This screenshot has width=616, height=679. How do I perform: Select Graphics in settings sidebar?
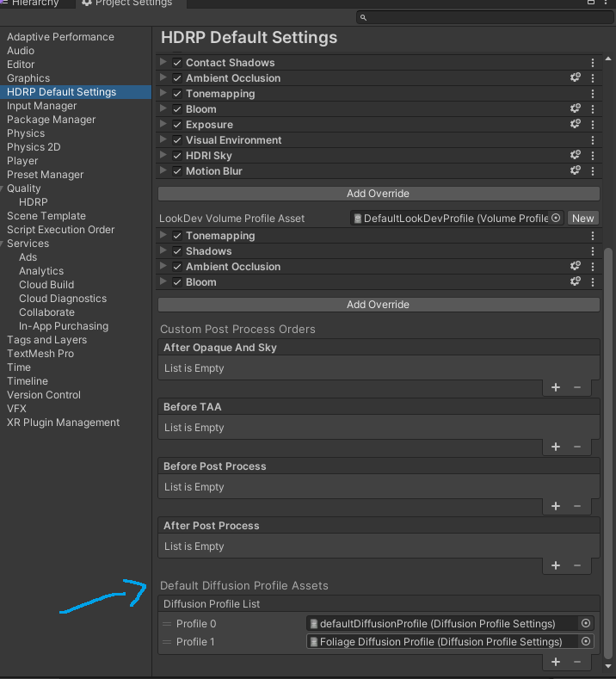point(28,78)
